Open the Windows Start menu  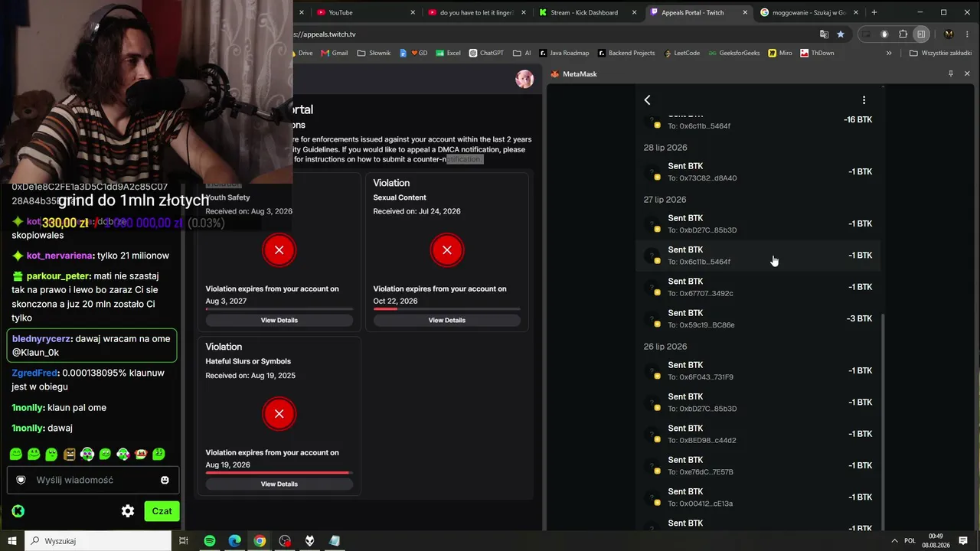tap(12, 541)
